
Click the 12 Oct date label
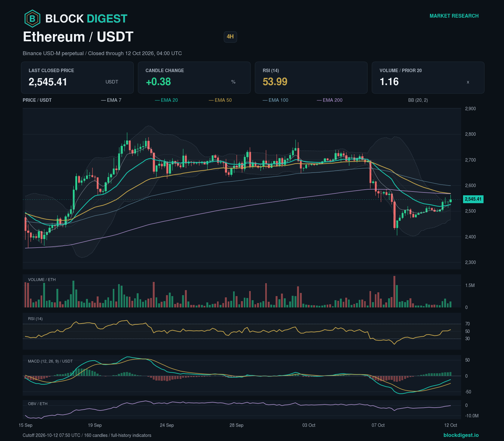451,425
